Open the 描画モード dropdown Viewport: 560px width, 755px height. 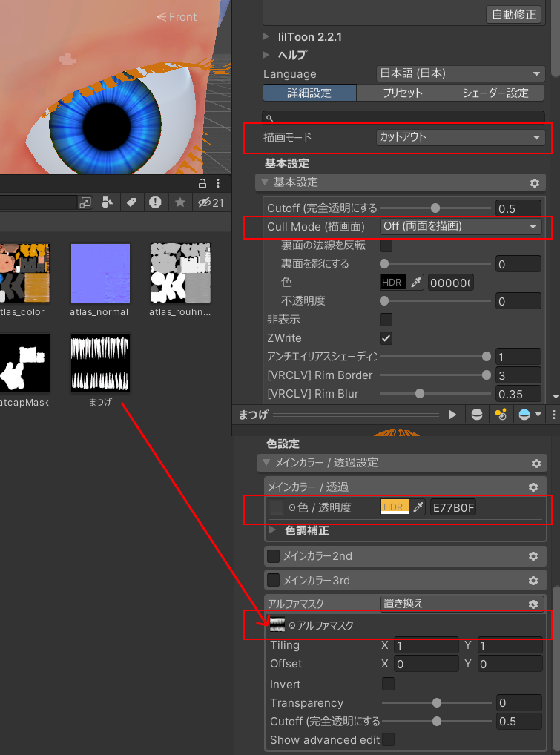(x=461, y=137)
